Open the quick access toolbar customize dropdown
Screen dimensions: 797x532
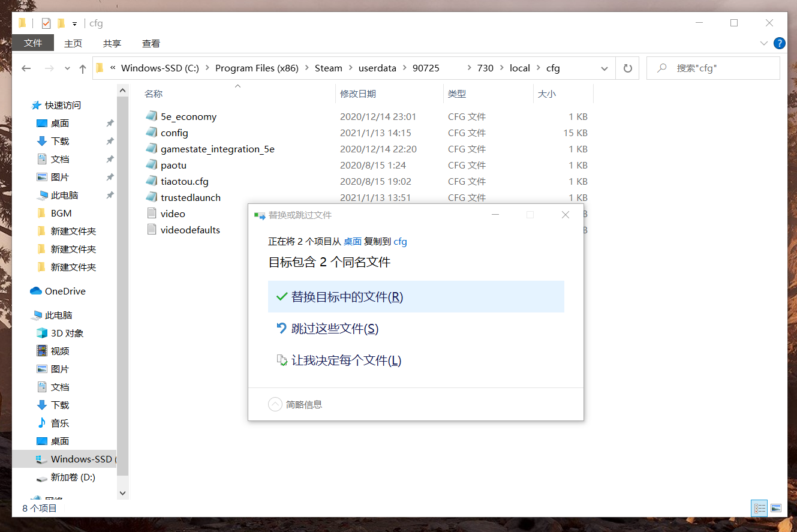[74, 23]
